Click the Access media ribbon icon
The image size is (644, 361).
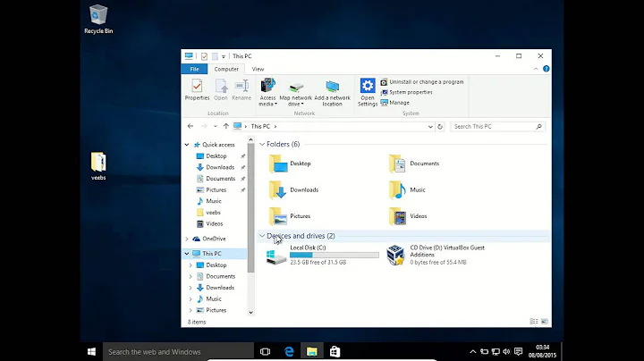[x=267, y=92]
